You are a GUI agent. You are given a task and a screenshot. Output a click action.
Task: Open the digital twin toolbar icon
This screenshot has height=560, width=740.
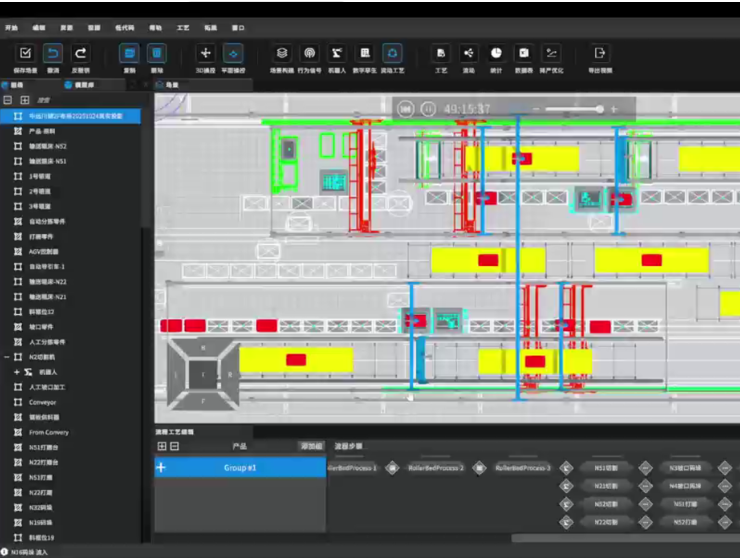click(365, 53)
